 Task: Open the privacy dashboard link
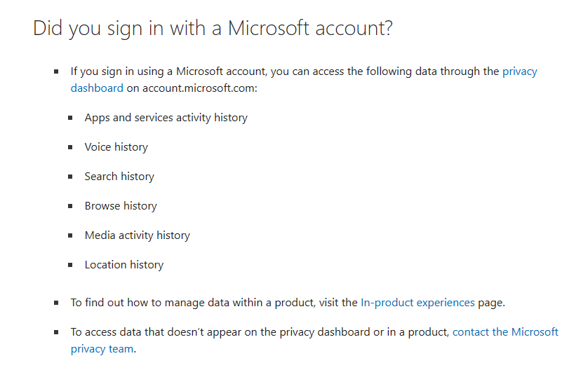pos(519,71)
